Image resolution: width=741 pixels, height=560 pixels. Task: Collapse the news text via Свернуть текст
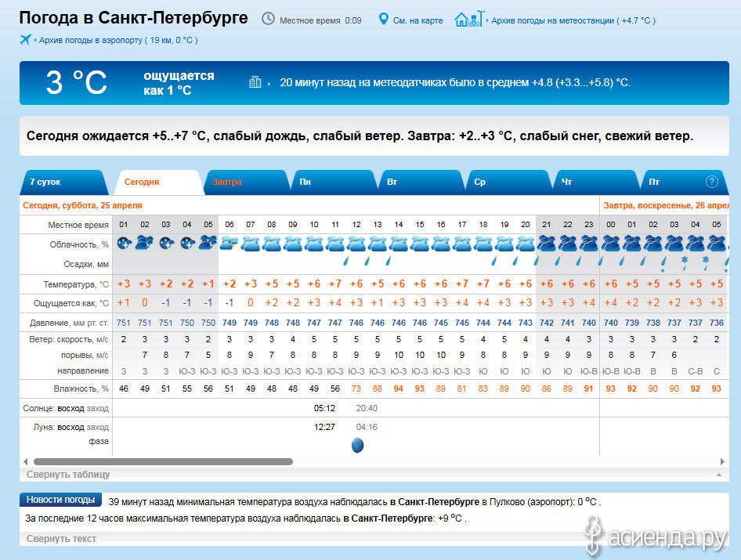pos(61,538)
